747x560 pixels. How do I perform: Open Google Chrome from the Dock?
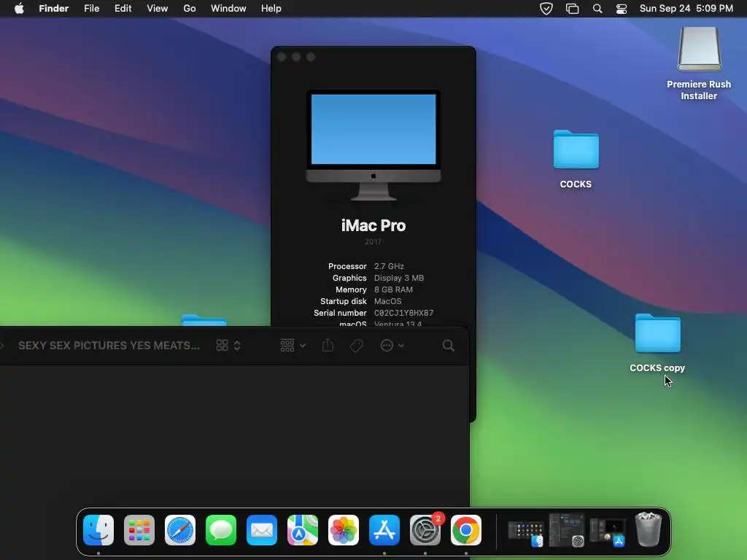pyautogui.click(x=466, y=530)
